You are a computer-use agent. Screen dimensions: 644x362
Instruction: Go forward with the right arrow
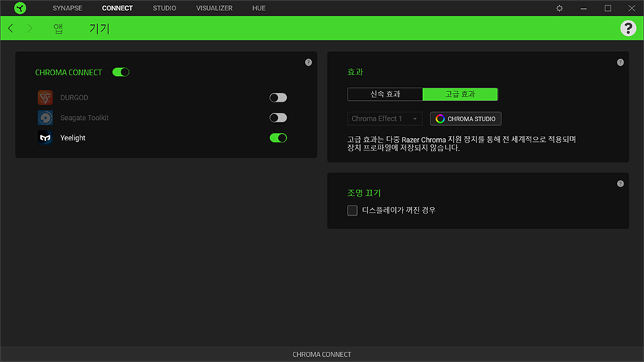click(29, 29)
